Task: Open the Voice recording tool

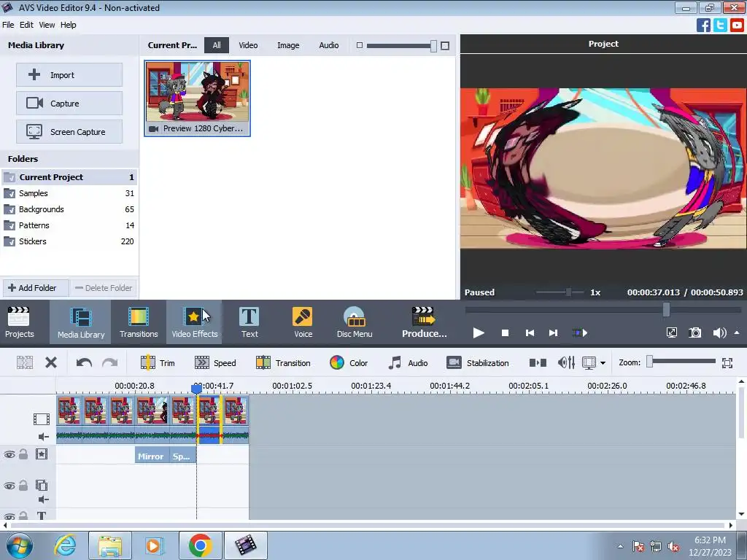Action: [x=303, y=322]
